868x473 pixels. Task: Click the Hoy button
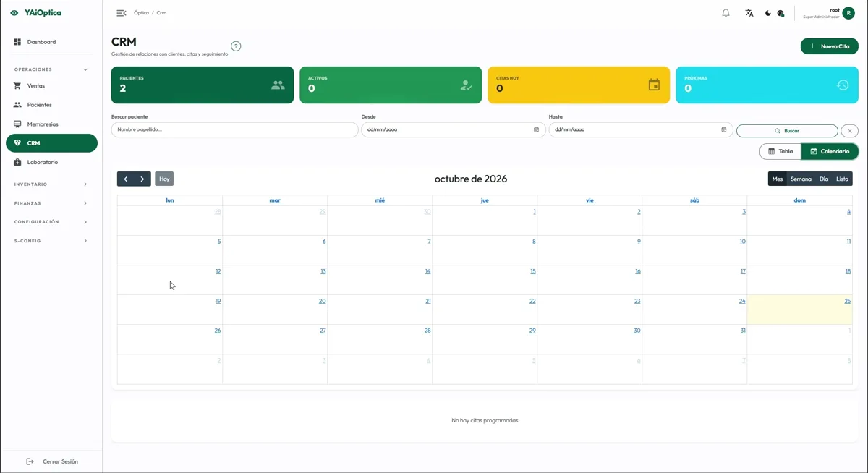164,179
